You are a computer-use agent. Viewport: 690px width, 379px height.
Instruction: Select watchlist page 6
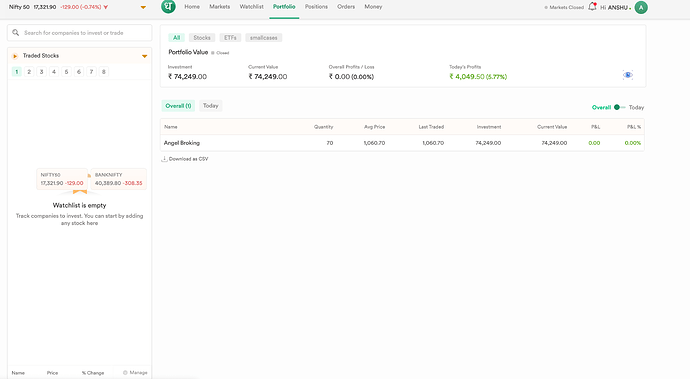[x=79, y=72]
